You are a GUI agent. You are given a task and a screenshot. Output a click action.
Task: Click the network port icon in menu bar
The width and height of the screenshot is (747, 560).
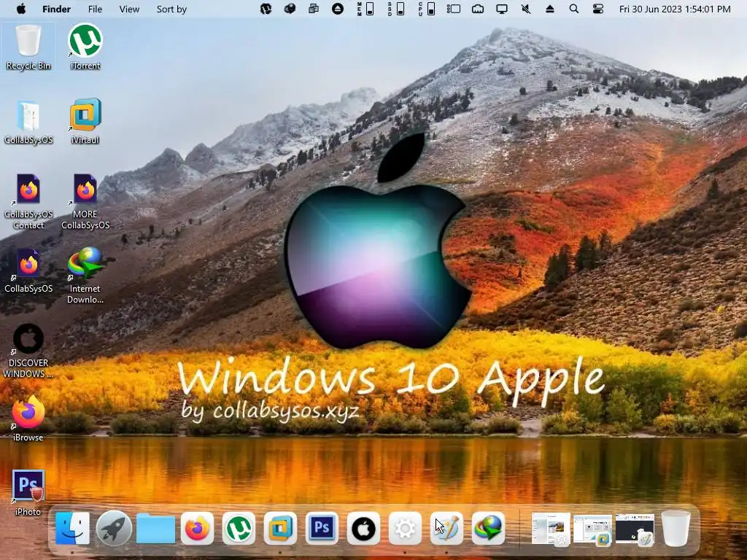click(477, 9)
